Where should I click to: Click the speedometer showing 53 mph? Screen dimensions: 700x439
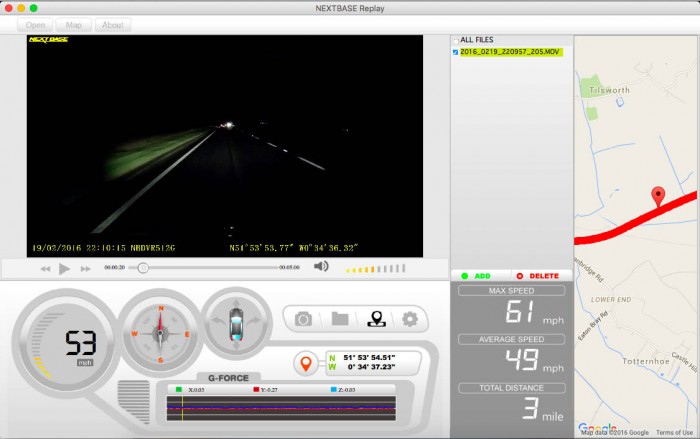65,343
